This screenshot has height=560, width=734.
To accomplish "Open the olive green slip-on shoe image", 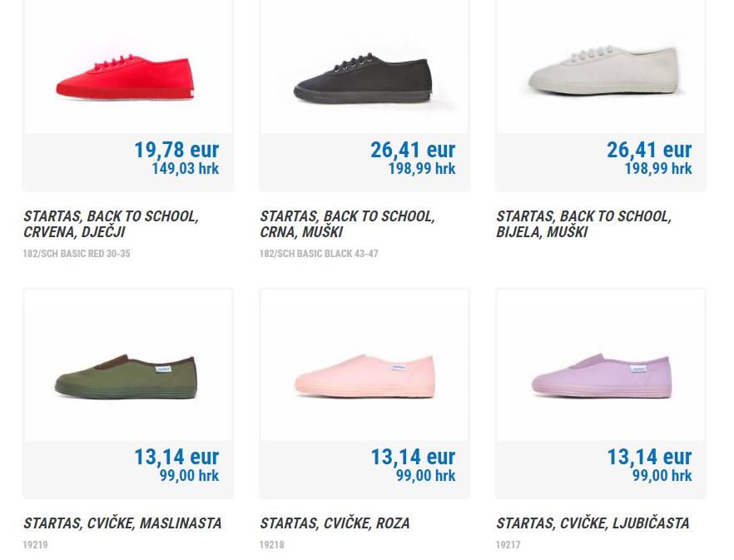I will [x=126, y=377].
